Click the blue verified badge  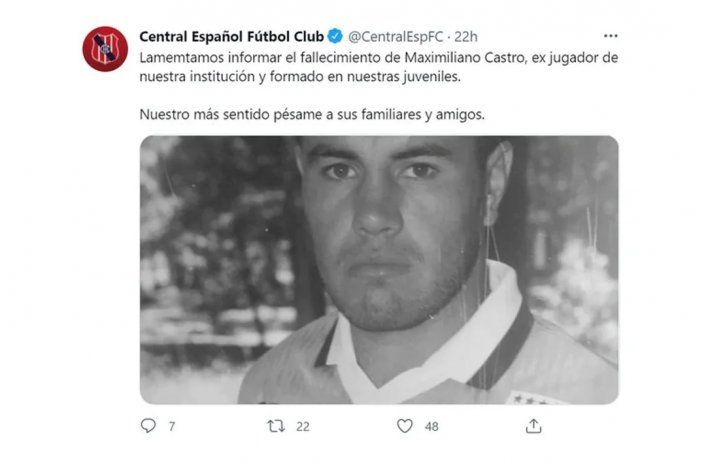335,36
